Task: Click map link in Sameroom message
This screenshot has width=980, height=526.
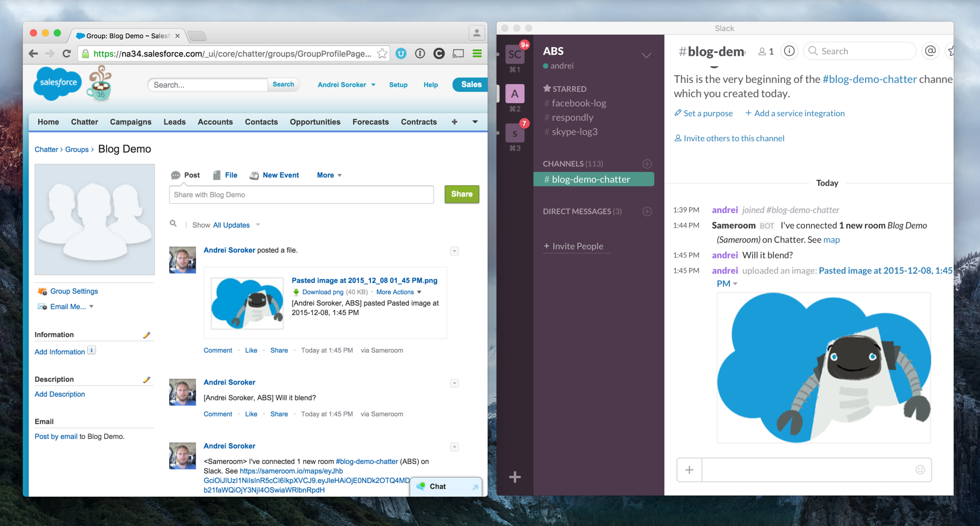Action: click(x=831, y=239)
